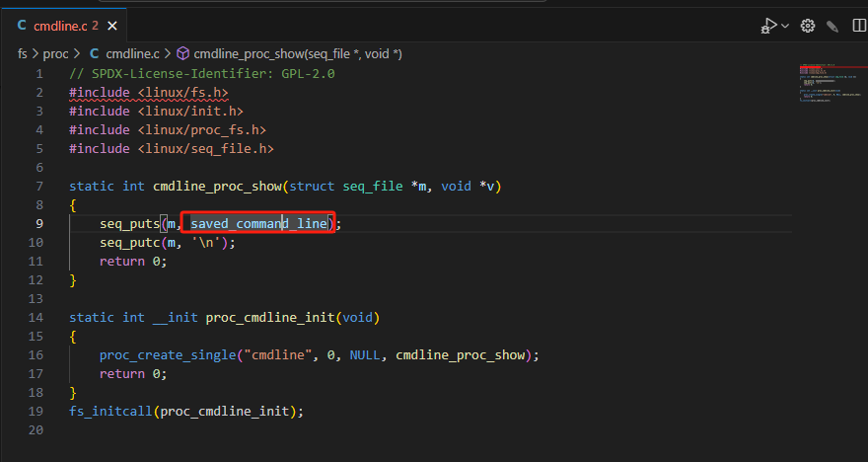
Task: Click the C language icon on the tab
Action: [x=22, y=25]
